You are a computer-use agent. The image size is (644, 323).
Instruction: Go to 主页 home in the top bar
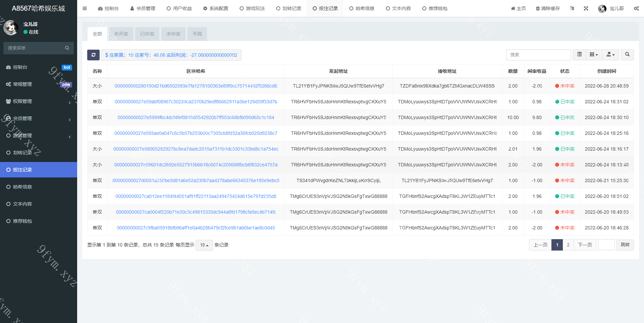(x=518, y=8)
